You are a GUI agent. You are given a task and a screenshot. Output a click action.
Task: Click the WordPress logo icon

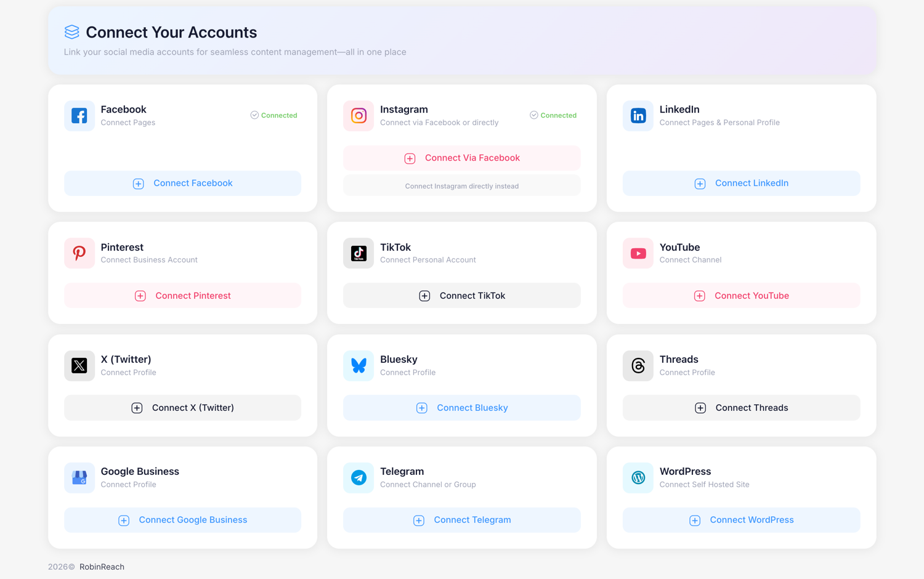point(638,478)
